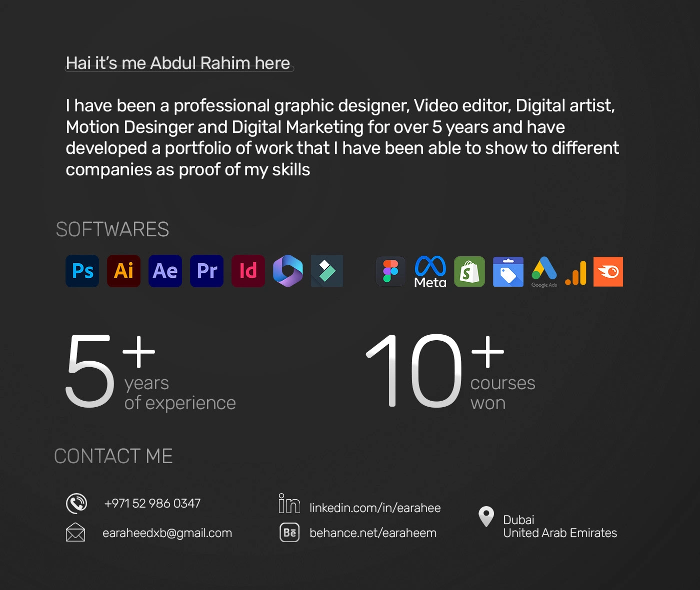Viewport: 700px width, 590px height.
Task: Click the Illustrator Ai icon
Action: 124,271
